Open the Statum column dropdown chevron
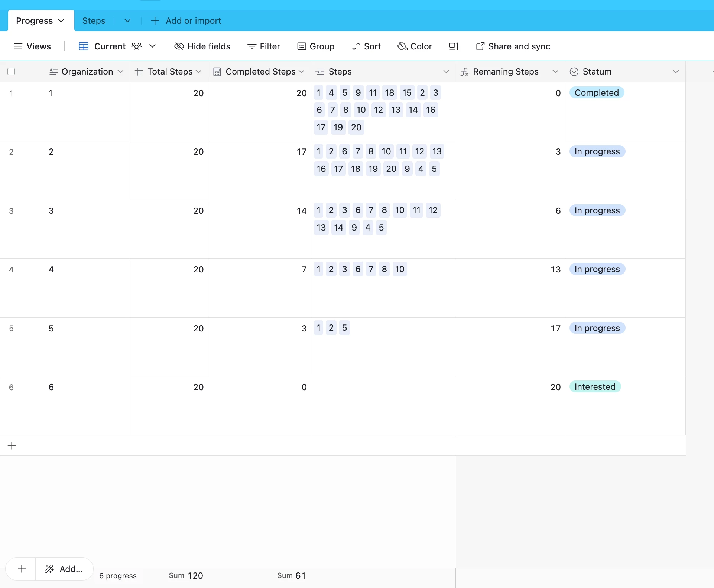 [x=676, y=72]
